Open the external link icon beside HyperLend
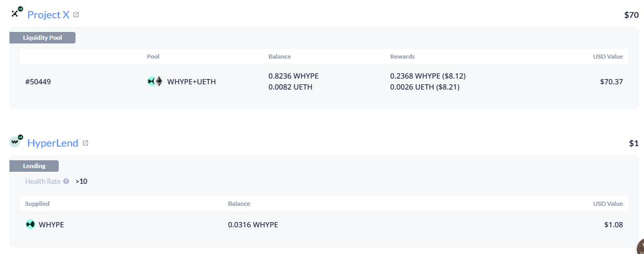This screenshot has width=644, height=254. click(85, 143)
